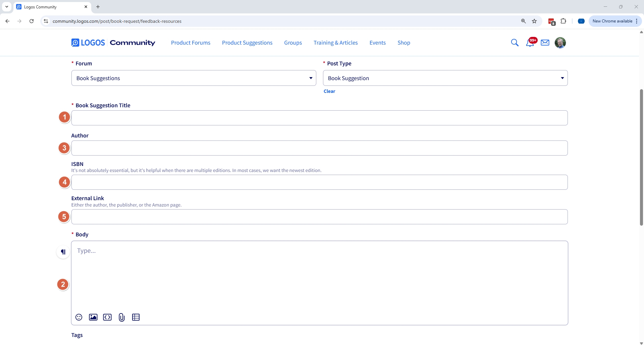
Task: Attach a file using the paperclip icon
Action: pyautogui.click(x=122, y=317)
